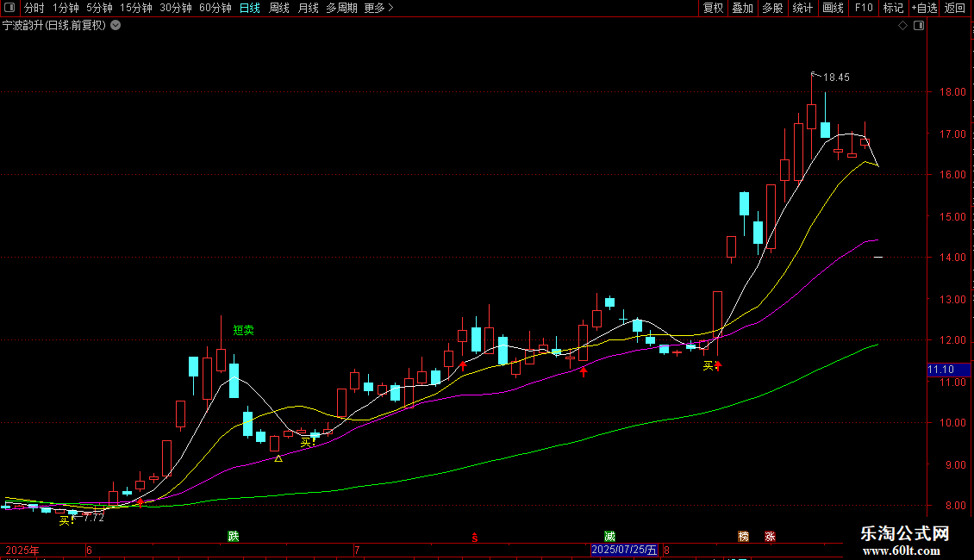The height and width of the screenshot is (560, 974).
Task: Toggle the left sidebar panel icon
Action: (x=9, y=8)
